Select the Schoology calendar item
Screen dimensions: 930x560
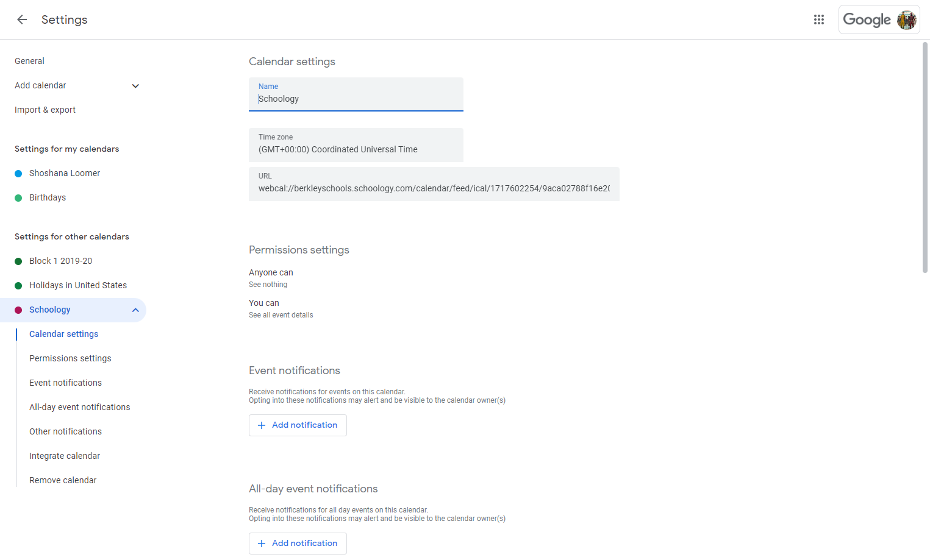coord(73,310)
